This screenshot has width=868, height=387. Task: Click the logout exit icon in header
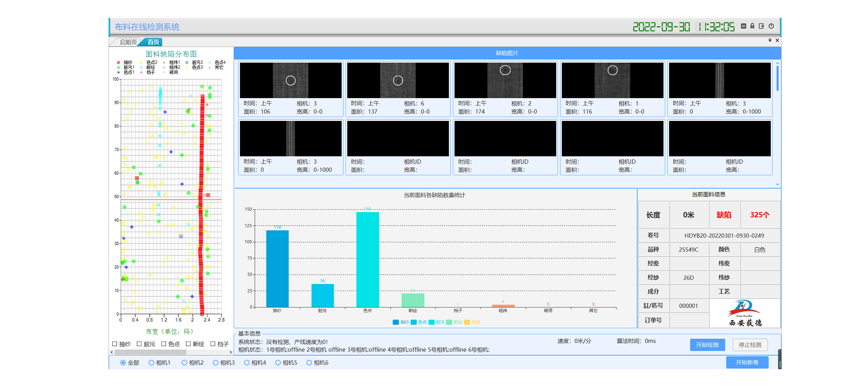[761, 26]
